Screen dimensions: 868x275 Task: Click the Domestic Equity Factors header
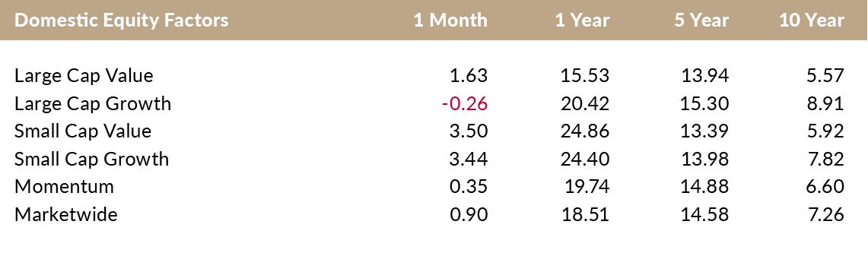click(x=121, y=21)
